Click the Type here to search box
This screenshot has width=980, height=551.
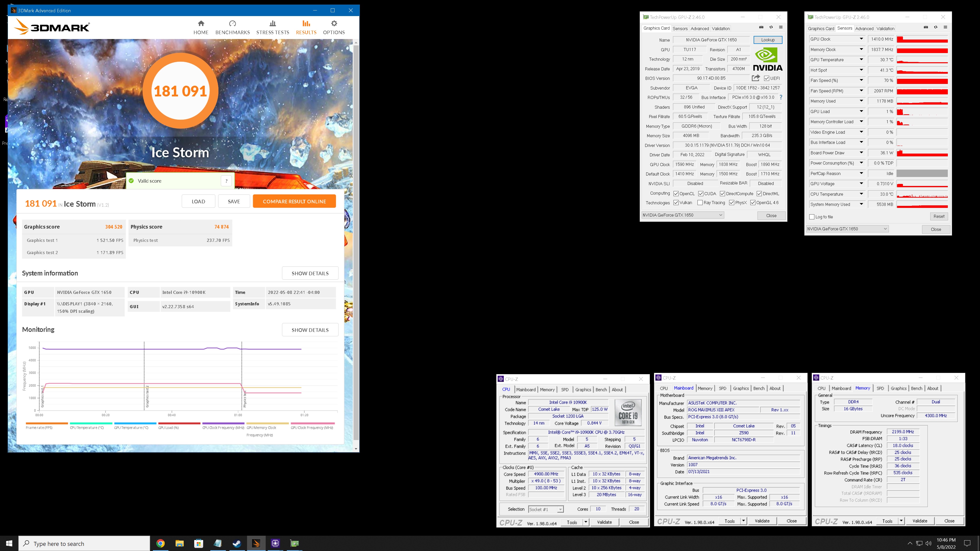(x=84, y=543)
